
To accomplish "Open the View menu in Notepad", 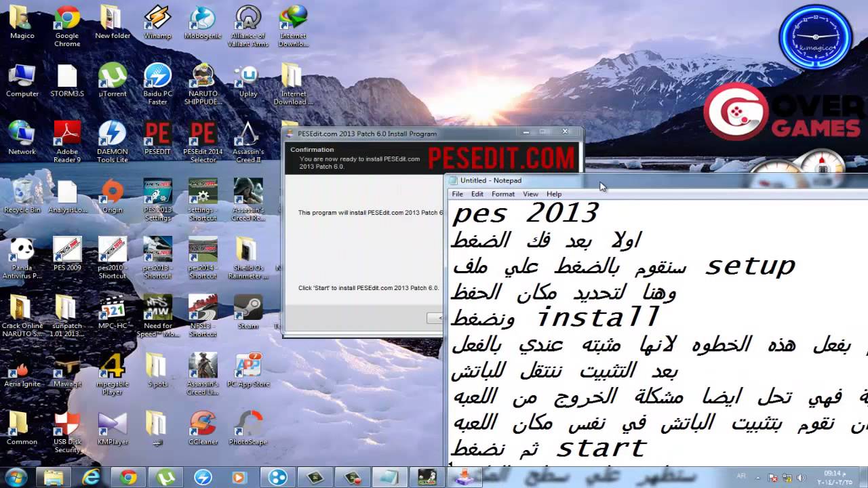I will pyautogui.click(x=530, y=194).
